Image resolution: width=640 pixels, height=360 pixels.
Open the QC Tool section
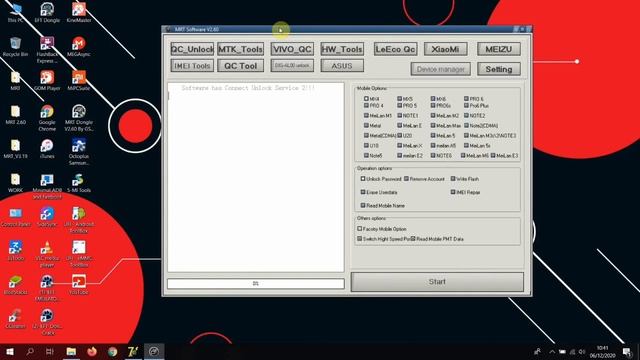pyautogui.click(x=240, y=66)
